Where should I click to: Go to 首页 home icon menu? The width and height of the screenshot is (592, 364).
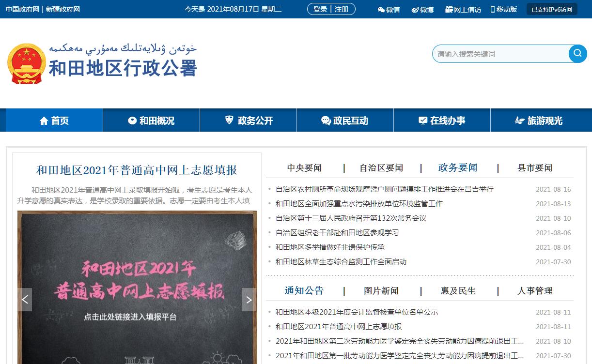pos(54,121)
